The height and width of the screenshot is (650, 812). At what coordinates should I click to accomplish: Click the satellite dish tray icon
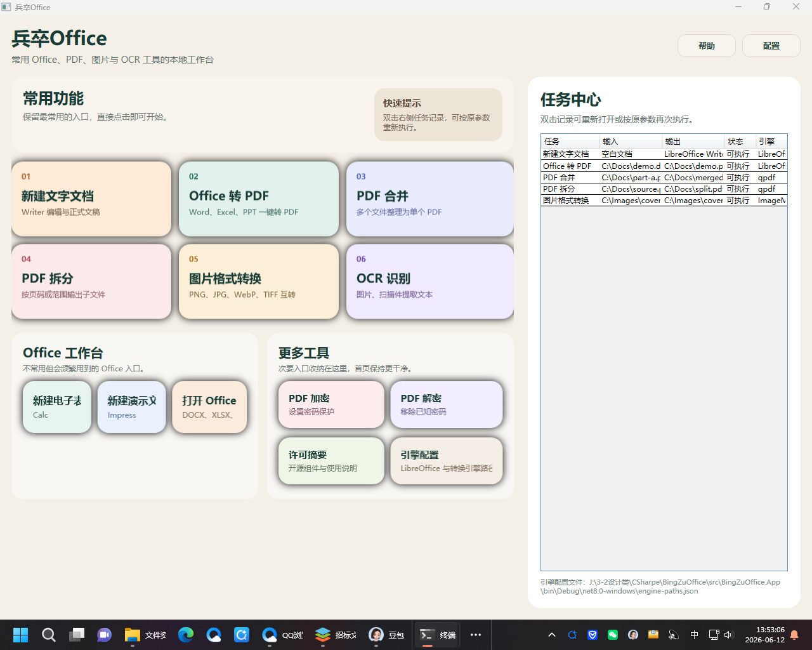coord(674,635)
